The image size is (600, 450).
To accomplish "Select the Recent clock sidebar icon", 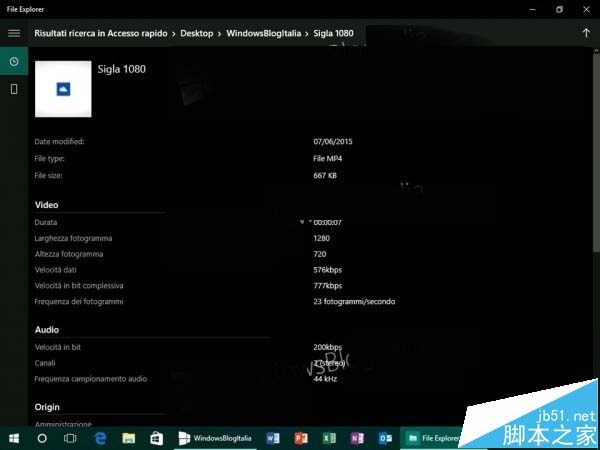I will coord(14,61).
